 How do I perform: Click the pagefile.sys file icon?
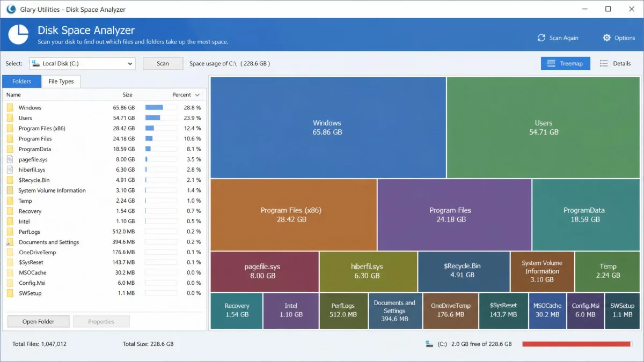(x=10, y=159)
